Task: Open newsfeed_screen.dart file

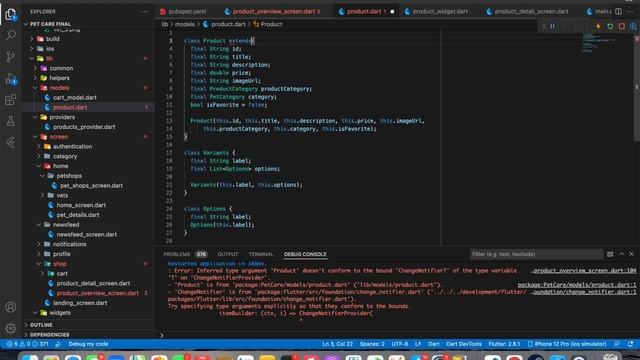Action: (x=87, y=234)
